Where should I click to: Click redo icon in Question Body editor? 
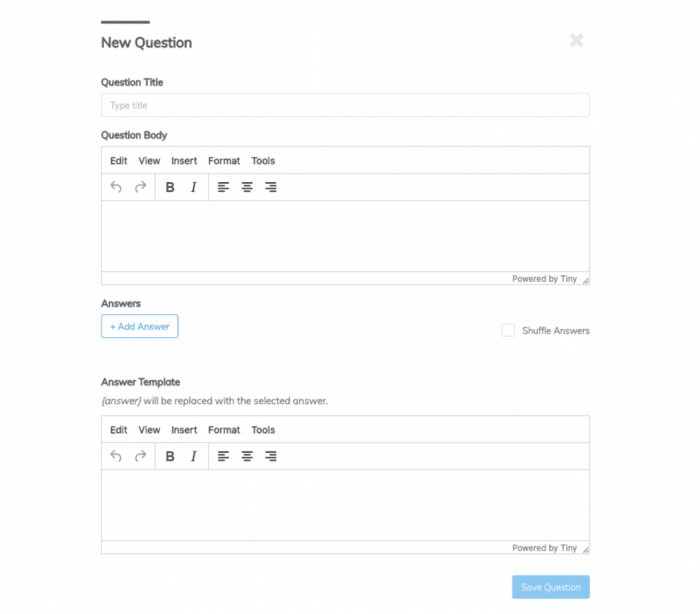(140, 187)
